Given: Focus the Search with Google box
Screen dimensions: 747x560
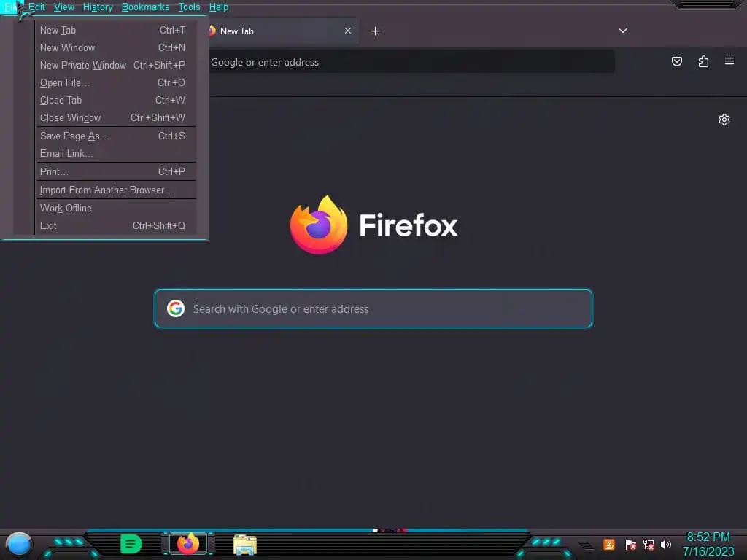Looking at the screenshot, I should (373, 308).
